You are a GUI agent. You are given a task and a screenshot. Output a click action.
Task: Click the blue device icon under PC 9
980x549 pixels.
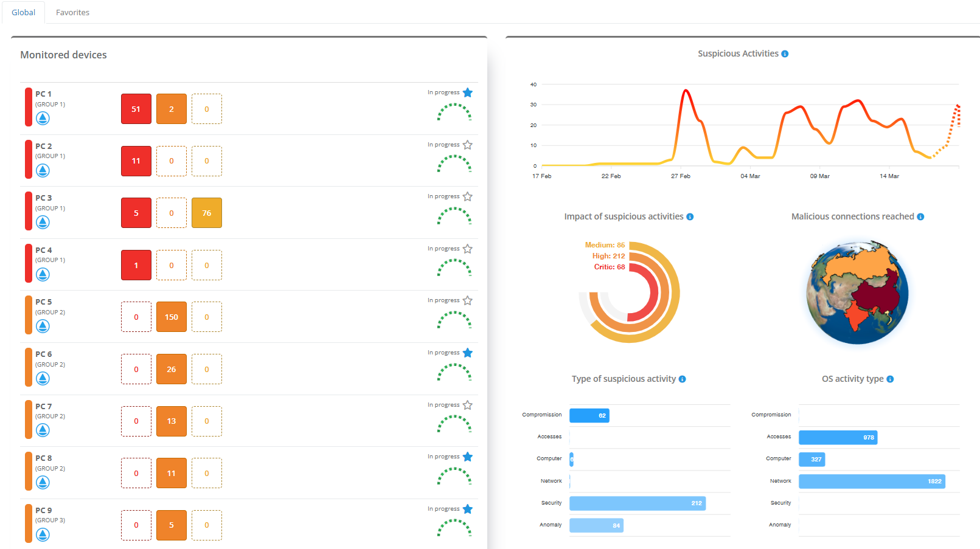pos(43,534)
